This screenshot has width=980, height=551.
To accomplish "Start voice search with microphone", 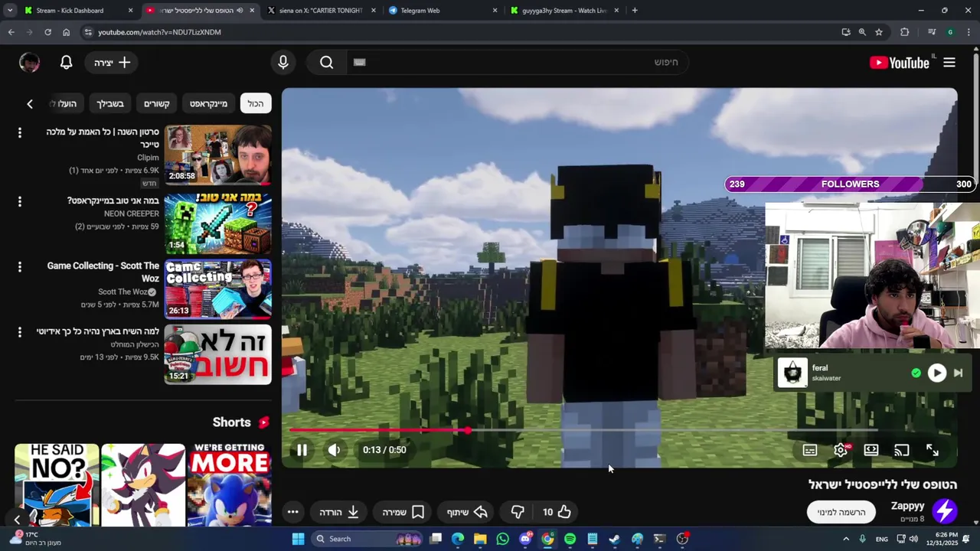I will click(283, 63).
